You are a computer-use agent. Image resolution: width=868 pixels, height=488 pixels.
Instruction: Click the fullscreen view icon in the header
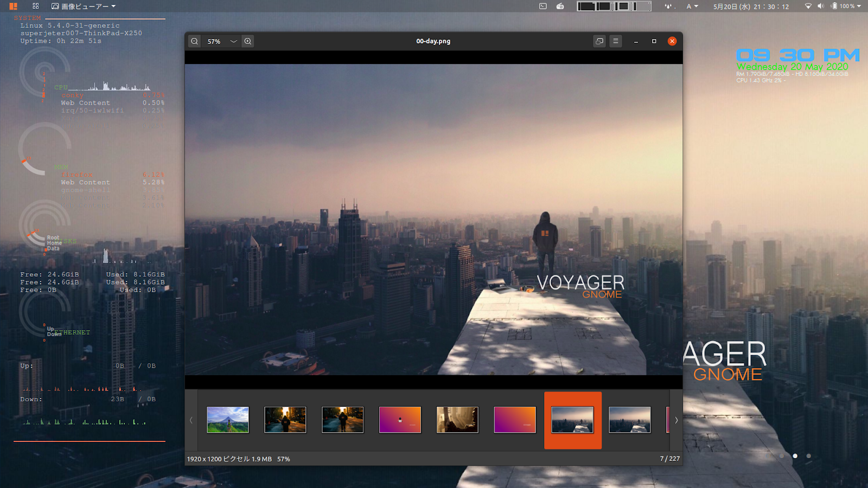(x=599, y=41)
